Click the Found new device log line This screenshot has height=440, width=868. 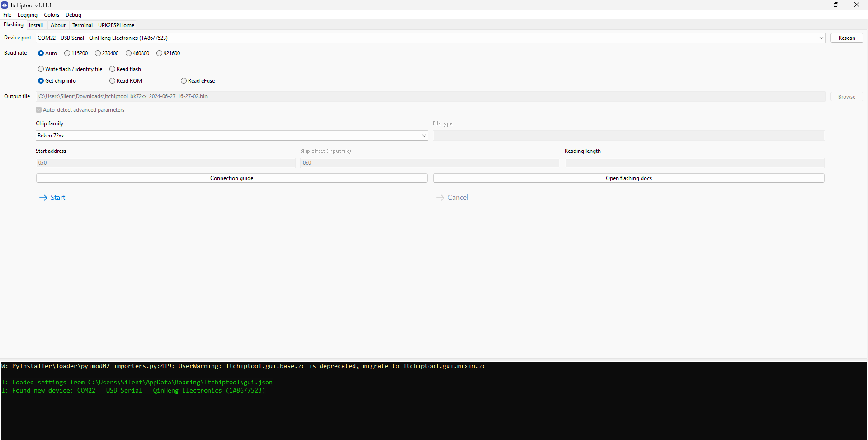pos(133,391)
